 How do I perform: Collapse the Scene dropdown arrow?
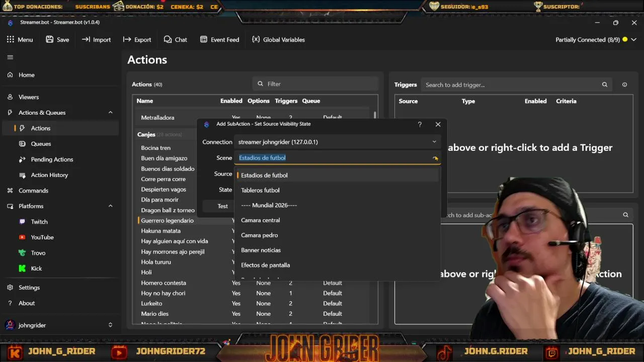point(435,158)
